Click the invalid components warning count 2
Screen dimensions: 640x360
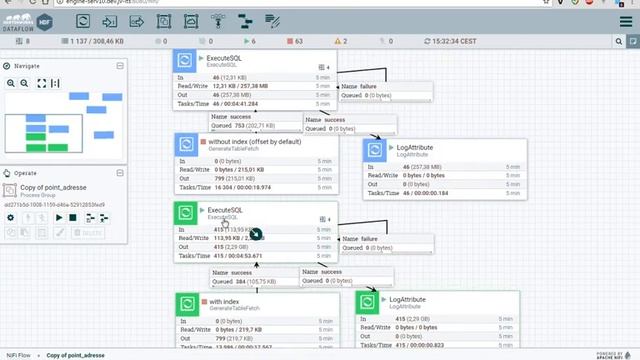341,41
